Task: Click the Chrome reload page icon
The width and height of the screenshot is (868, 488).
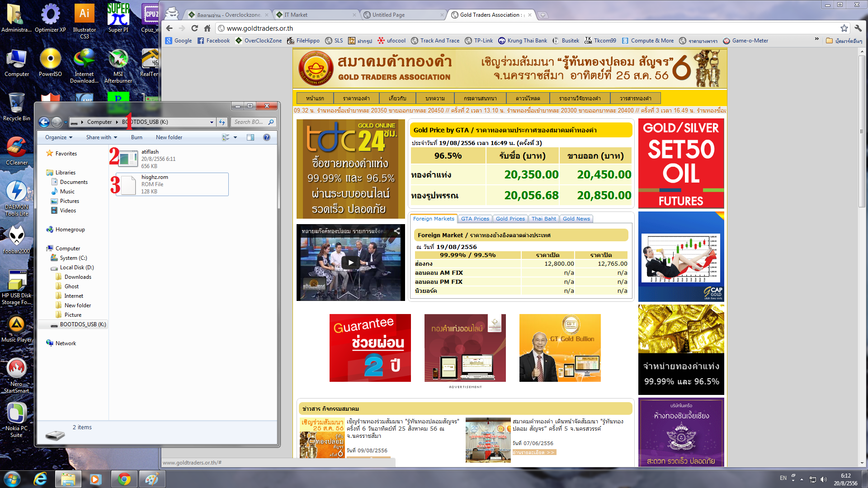Action: [194, 28]
